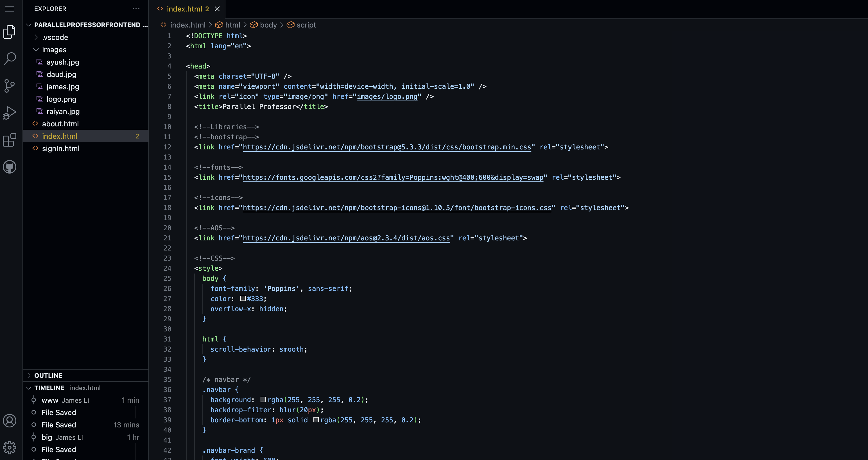Expand the OUTLINE section
Screen dimensions: 868x460
(48, 375)
